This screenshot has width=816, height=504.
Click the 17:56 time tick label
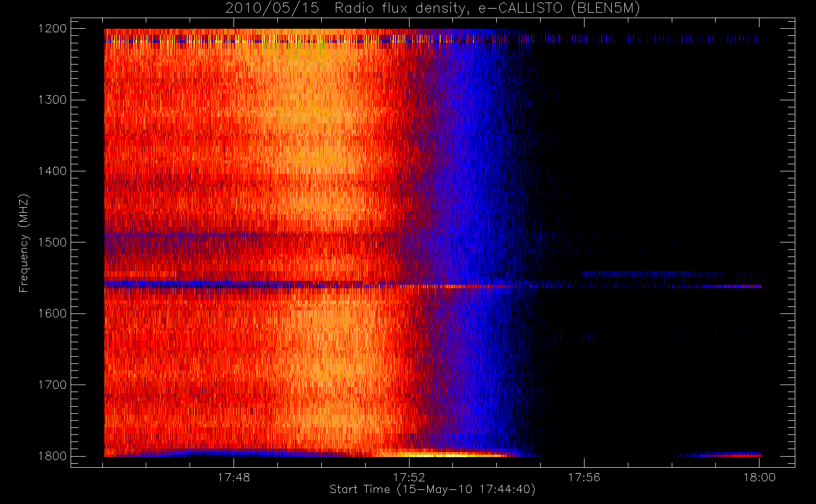click(584, 477)
